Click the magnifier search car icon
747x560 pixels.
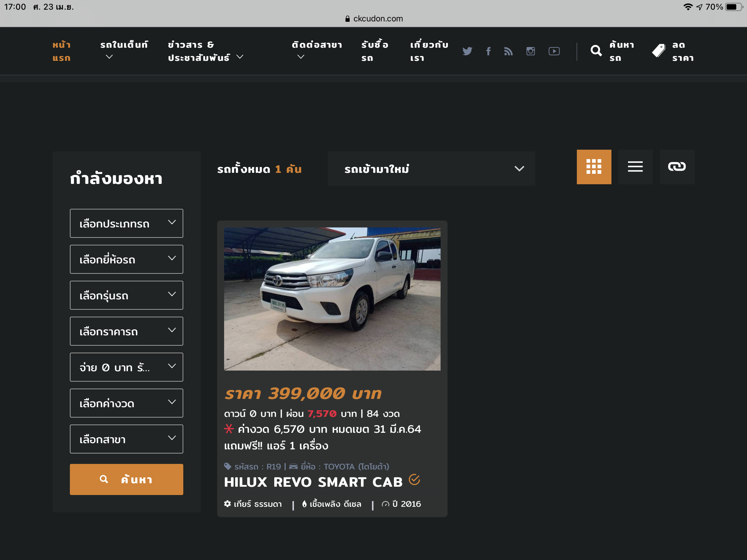click(596, 51)
